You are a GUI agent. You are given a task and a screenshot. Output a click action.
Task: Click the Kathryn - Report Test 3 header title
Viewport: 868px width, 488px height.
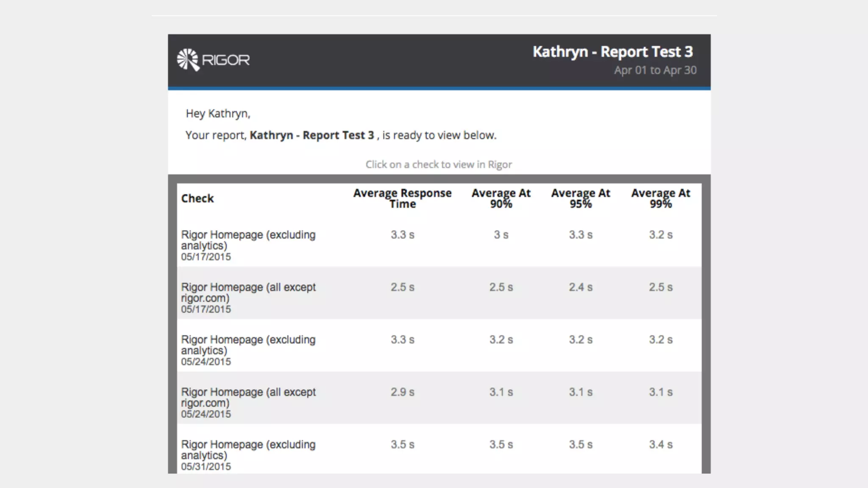pos(612,52)
